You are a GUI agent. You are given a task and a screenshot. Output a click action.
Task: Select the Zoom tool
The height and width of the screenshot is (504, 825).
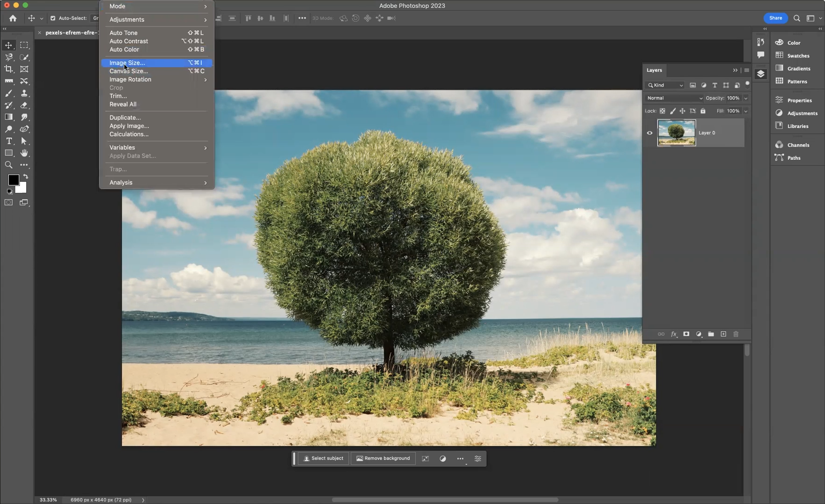pos(9,165)
